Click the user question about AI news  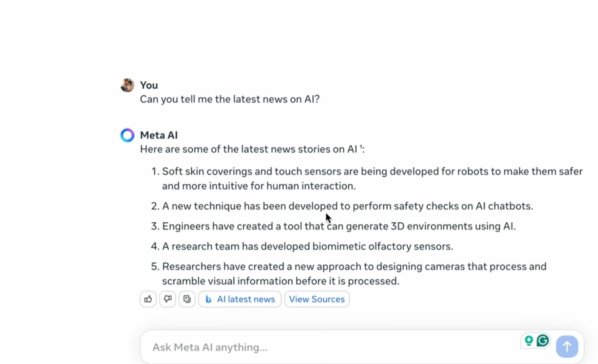[x=230, y=99]
